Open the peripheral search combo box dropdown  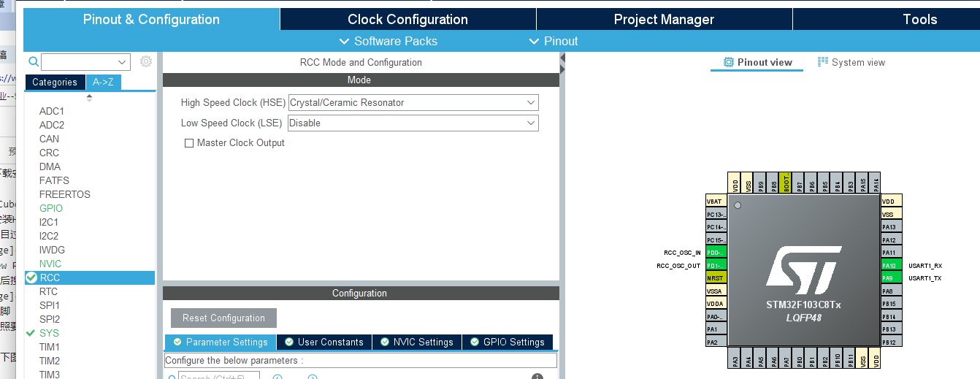coord(122,62)
